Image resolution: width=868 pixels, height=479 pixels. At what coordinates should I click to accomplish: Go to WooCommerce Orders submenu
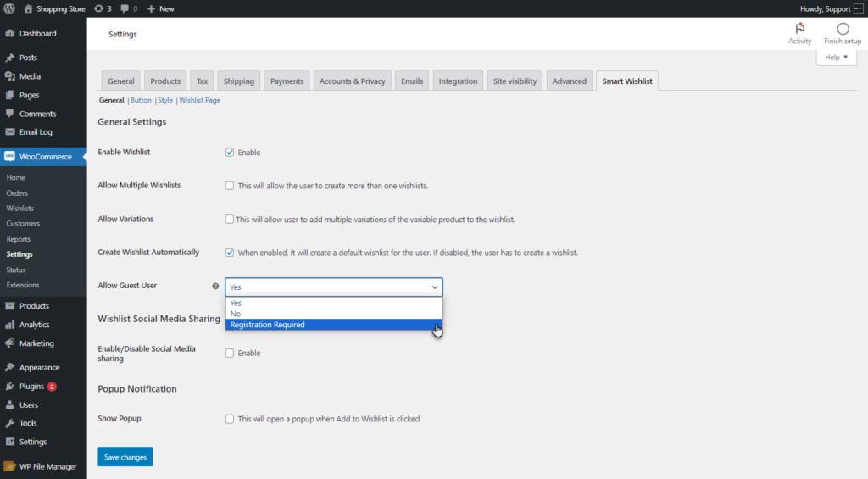pyautogui.click(x=17, y=193)
